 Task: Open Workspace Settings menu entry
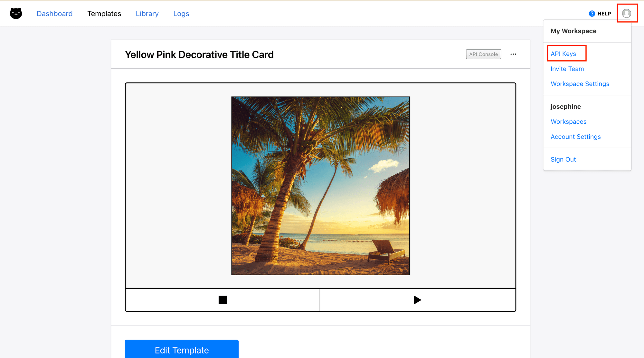click(x=580, y=84)
